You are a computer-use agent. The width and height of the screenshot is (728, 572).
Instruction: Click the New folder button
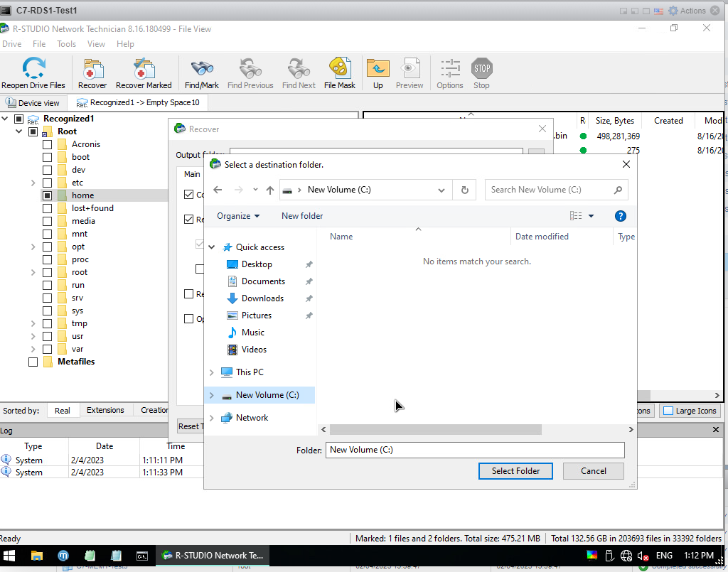[x=302, y=216]
